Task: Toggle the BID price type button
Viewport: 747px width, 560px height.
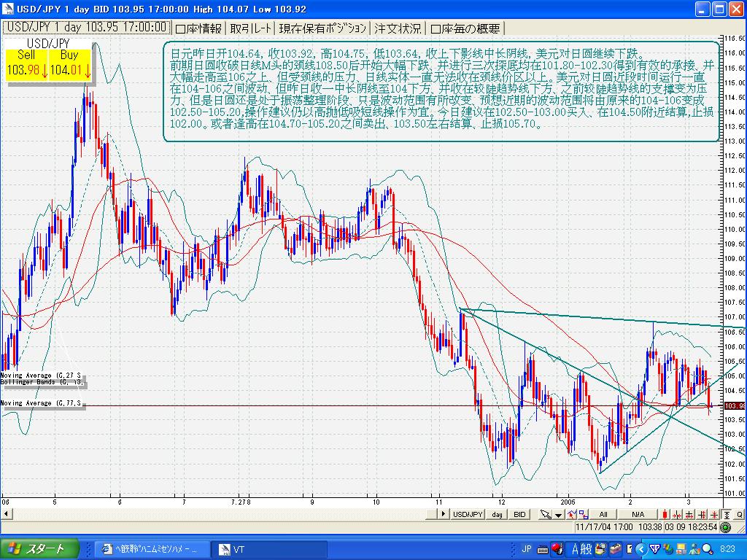Action: pyautogui.click(x=519, y=515)
